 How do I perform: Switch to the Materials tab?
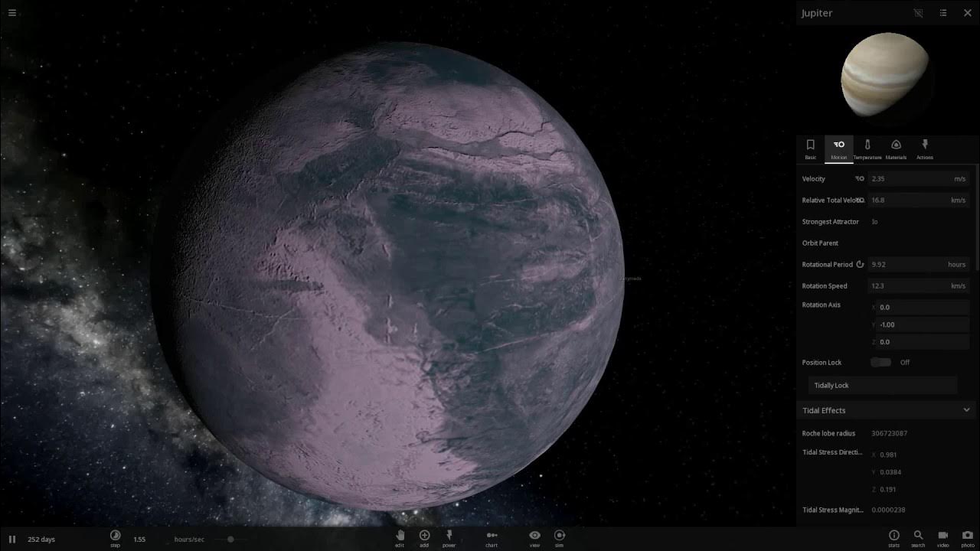(896, 148)
